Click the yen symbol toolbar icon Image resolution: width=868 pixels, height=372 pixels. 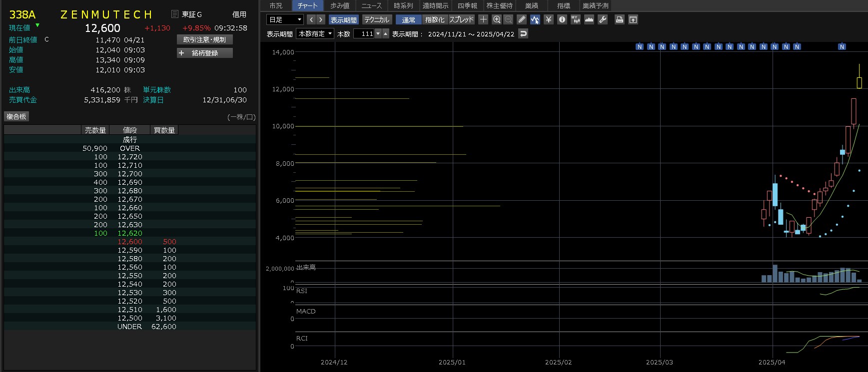(549, 19)
